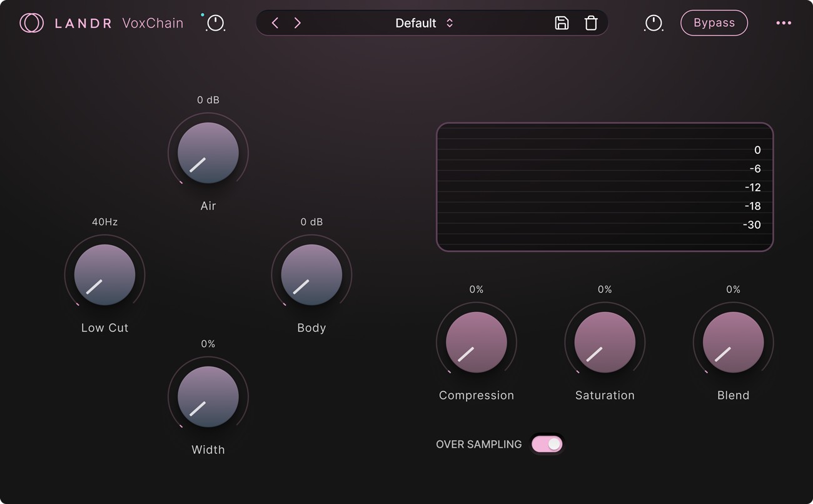Open the Default preset dropdown
Viewport: 813px width, 504px height.
coord(424,23)
